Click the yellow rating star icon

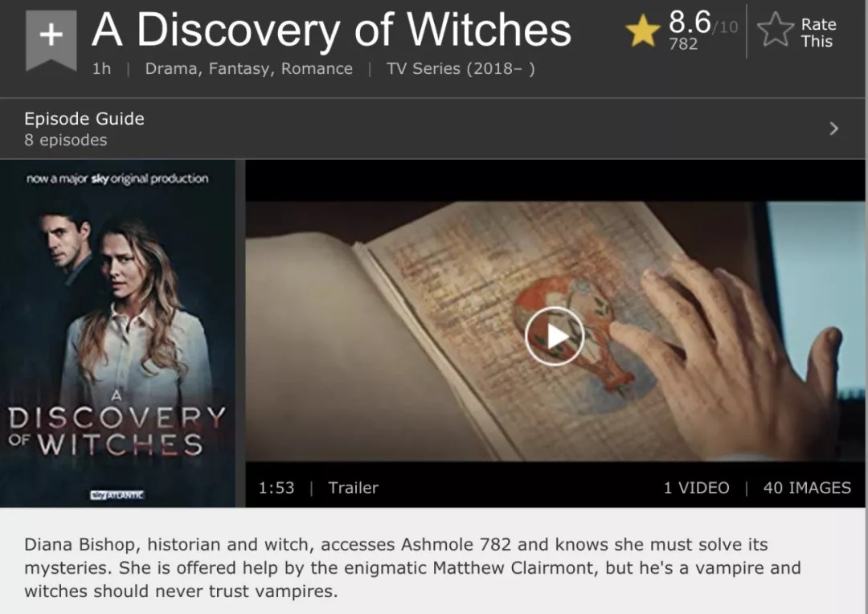(x=642, y=31)
